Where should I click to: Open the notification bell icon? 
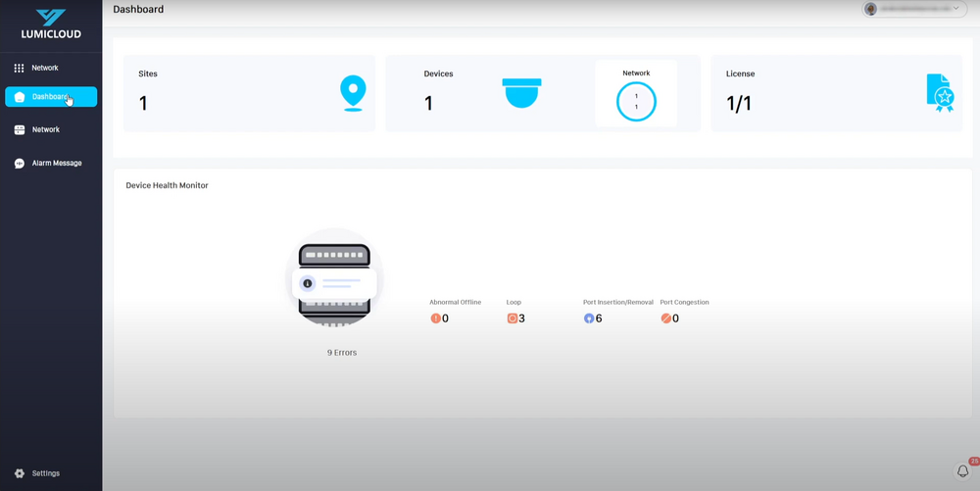coord(962,471)
